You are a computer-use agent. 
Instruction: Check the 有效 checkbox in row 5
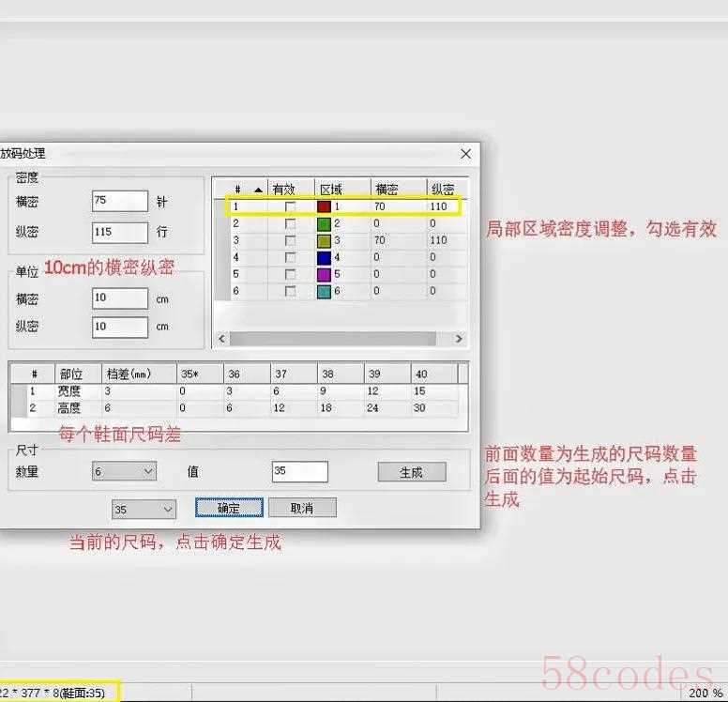(291, 275)
